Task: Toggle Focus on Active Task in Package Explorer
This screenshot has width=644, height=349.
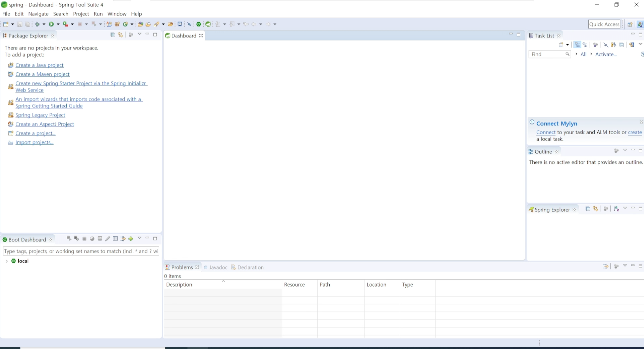Action: pos(131,35)
